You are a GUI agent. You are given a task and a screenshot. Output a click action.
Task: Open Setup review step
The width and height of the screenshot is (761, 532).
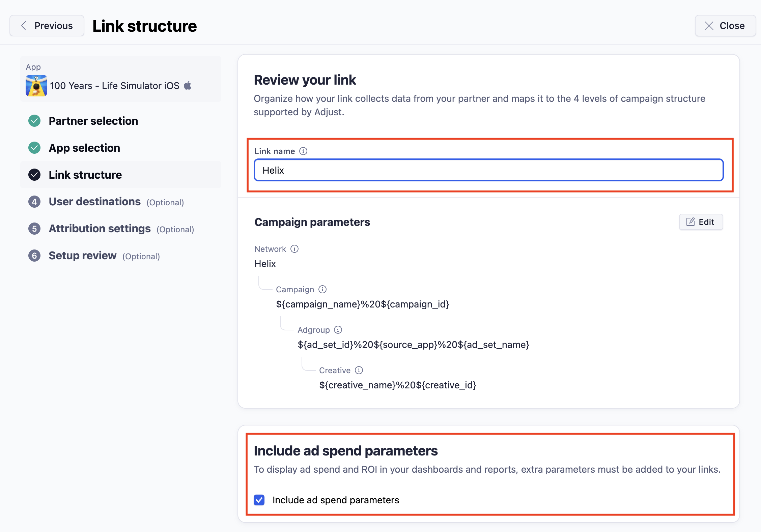pos(121,256)
